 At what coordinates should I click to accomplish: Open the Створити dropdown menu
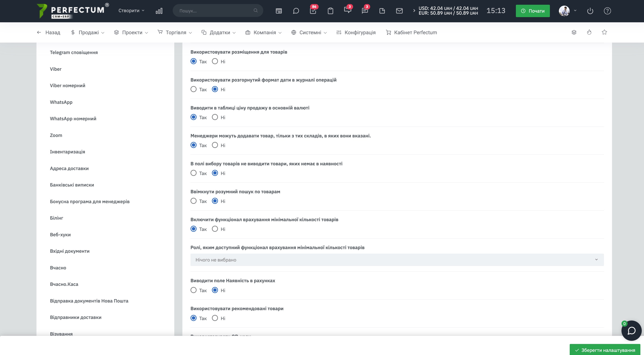(x=131, y=11)
